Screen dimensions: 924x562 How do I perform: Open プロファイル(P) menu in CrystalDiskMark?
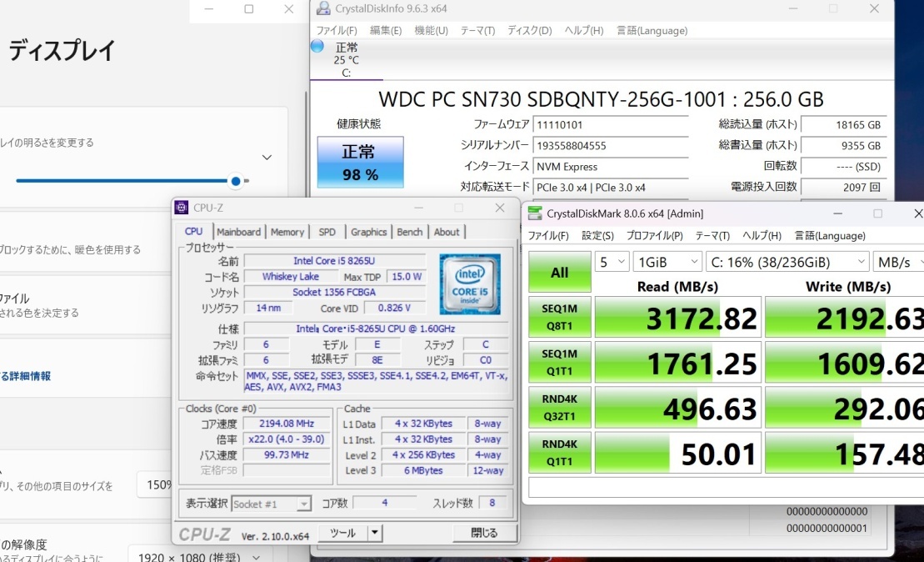(654, 236)
